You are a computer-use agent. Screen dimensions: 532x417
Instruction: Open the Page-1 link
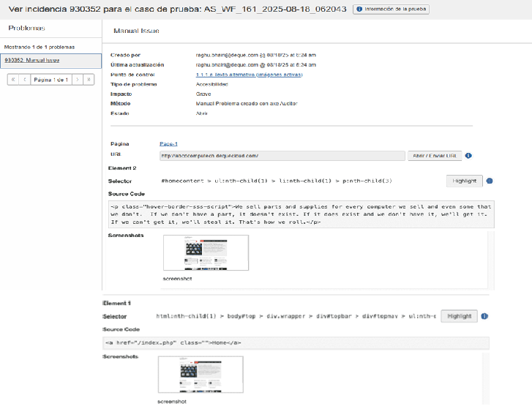(x=168, y=144)
